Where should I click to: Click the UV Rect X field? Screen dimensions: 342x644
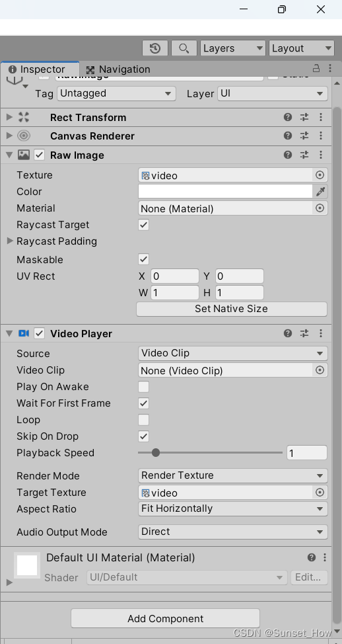[x=175, y=276]
